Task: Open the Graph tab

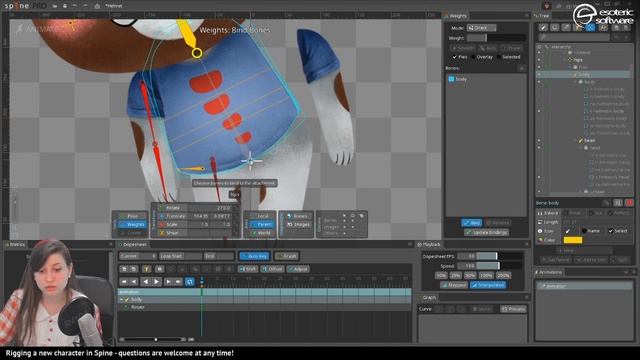Action: 427,298
